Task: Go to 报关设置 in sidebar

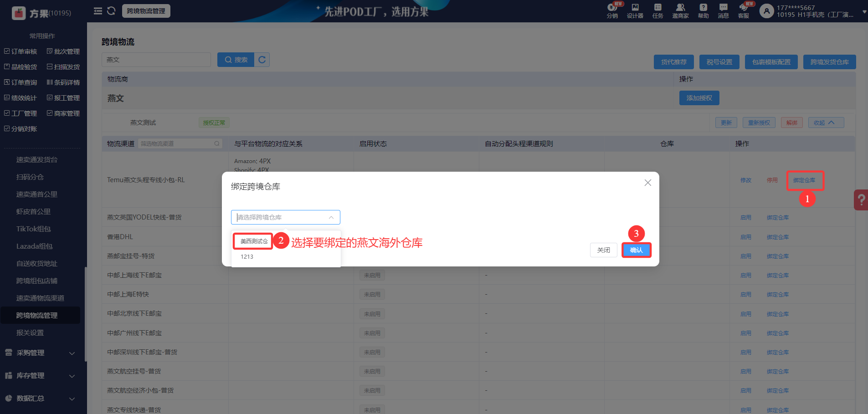Action: [30, 333]
